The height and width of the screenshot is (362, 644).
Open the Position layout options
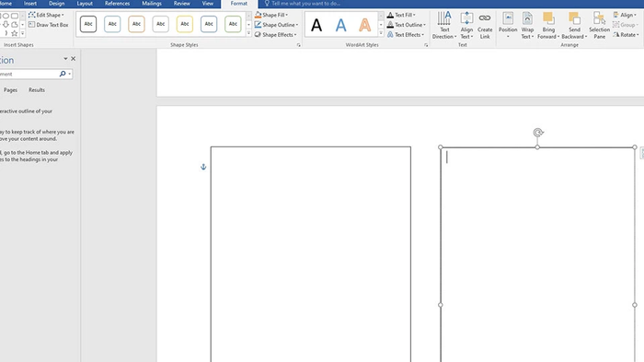click(508, 26)
